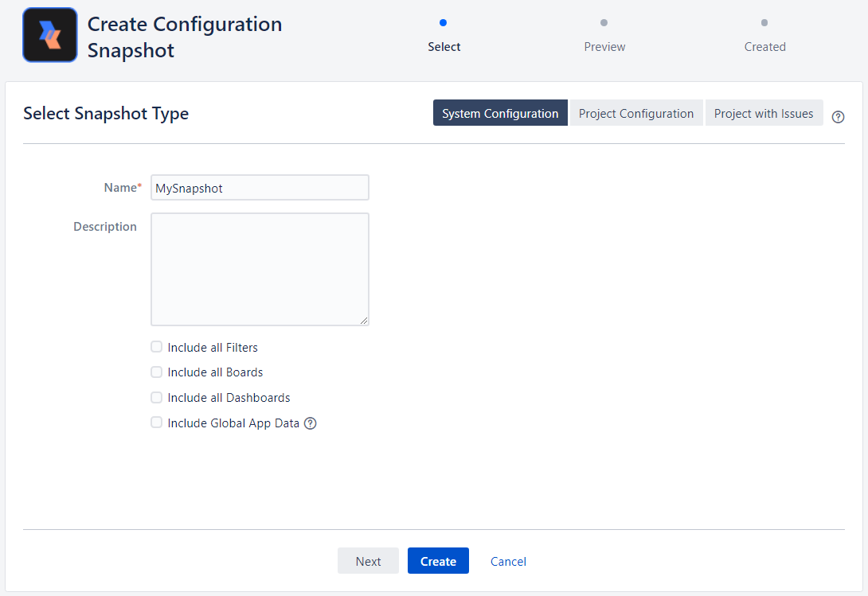Toggle Include Global App Data checkbox
This screenshot has width=868, height=596.
(157, 423)
